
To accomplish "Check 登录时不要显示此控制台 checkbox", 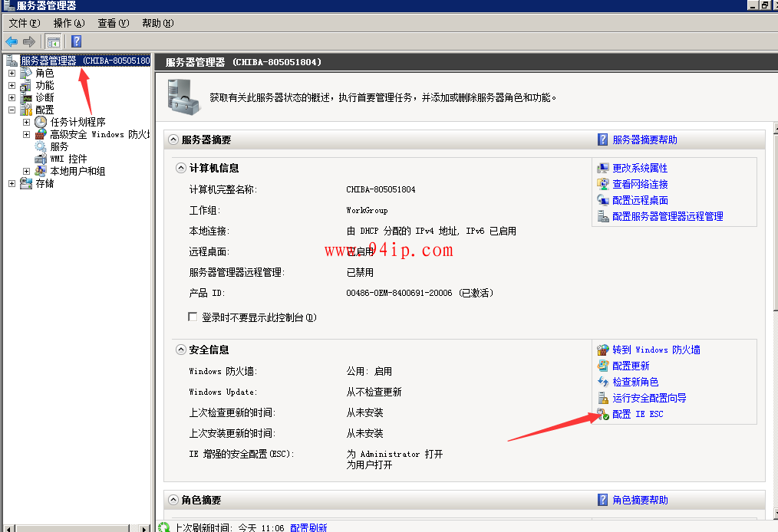I will 193,317.
